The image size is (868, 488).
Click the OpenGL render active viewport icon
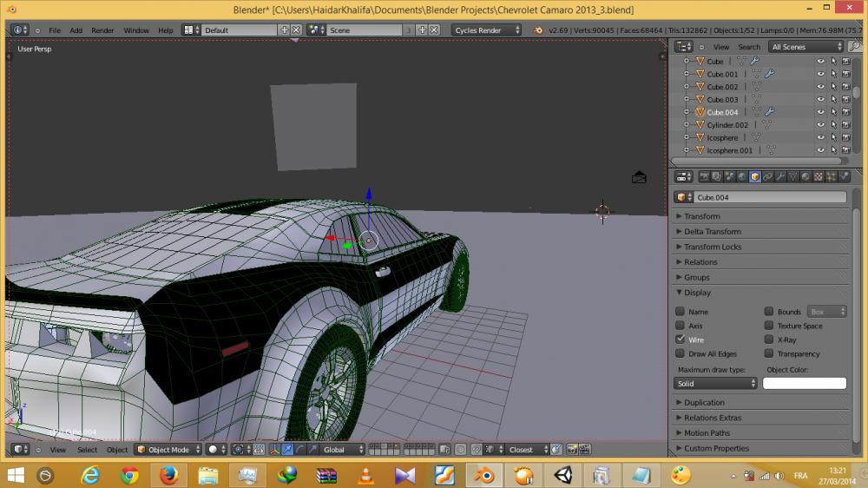click(x=572, y=450)
